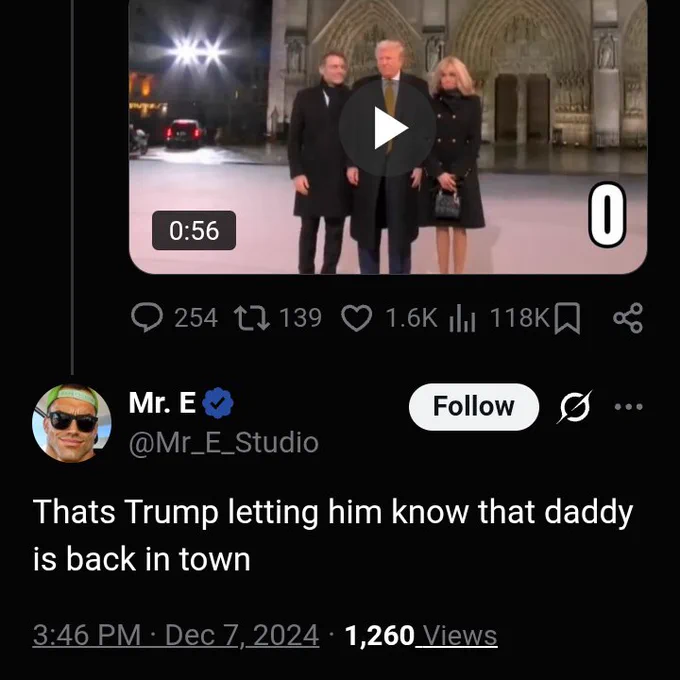Bookmark the post with the bookmark icon

[567, 318]
